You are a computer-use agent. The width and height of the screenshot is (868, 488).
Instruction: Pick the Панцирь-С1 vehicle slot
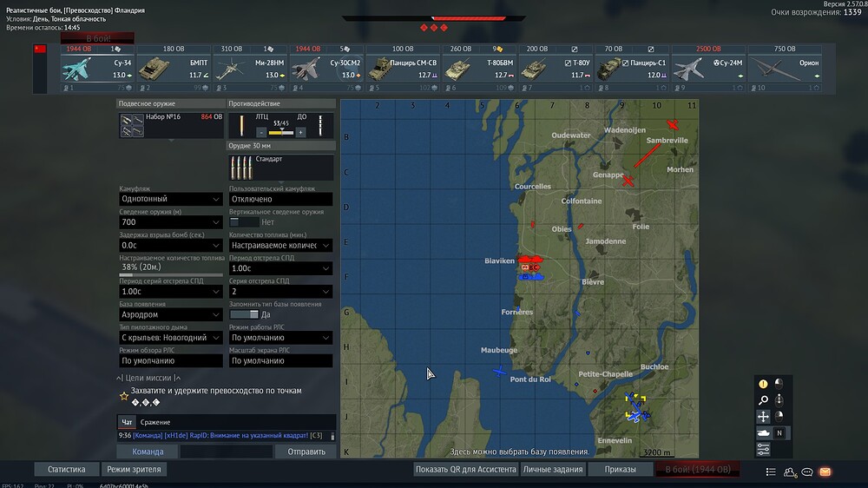pos(632,68)
